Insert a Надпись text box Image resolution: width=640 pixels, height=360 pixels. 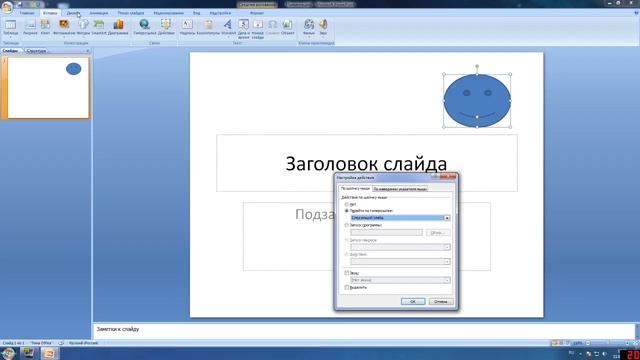tap(187, 27)
